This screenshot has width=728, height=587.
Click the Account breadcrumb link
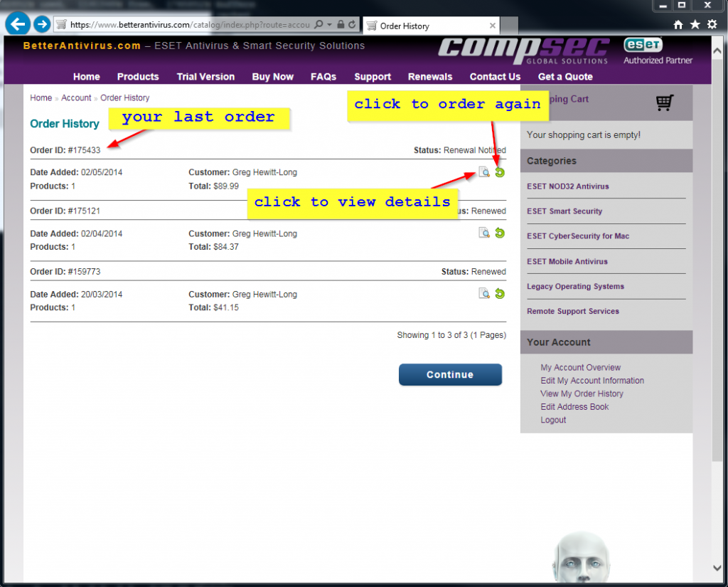click(x=76, y=98)
